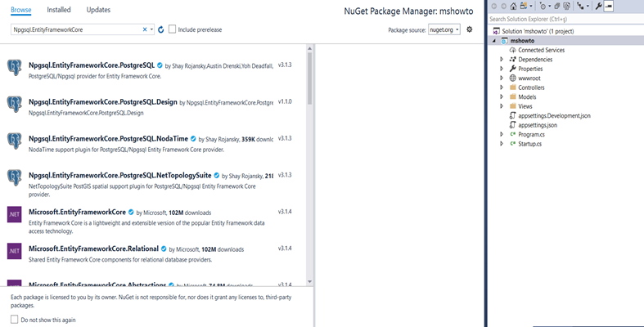This screenshot has width=644, height=327.
Task: Click verified badge beside Microsoft.EntityFrameworkCore
Action: tap(131, 213)
